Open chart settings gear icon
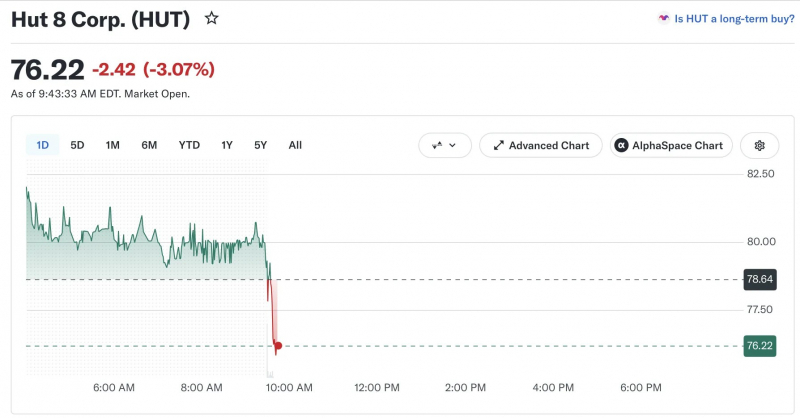This screenshot has height=418, width=800. [x=759, y=145]
